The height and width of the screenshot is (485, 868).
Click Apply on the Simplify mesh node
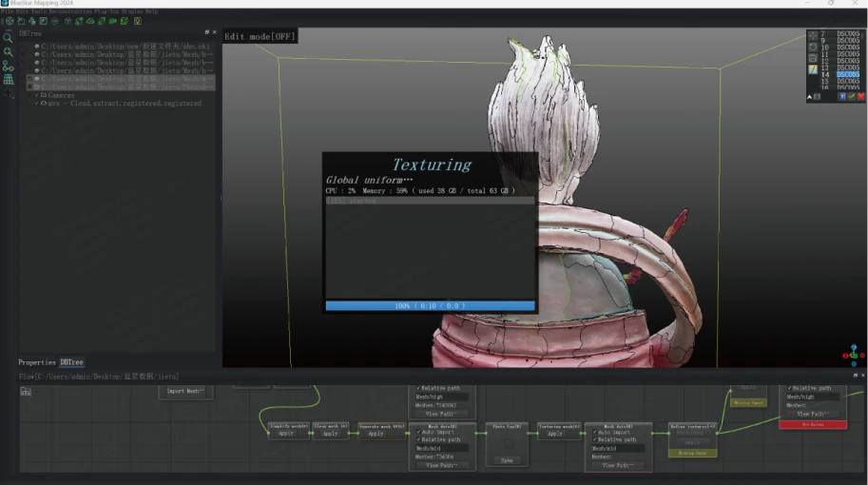click(287, 433)
